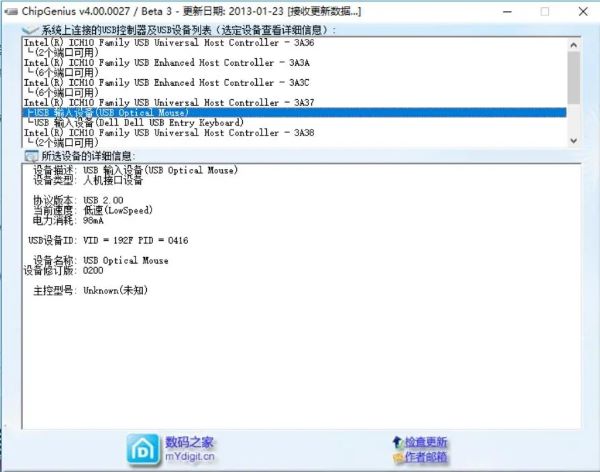Click the ChipGenius title bar app icon
Viewport: 600px width, 472px height.
11,11
